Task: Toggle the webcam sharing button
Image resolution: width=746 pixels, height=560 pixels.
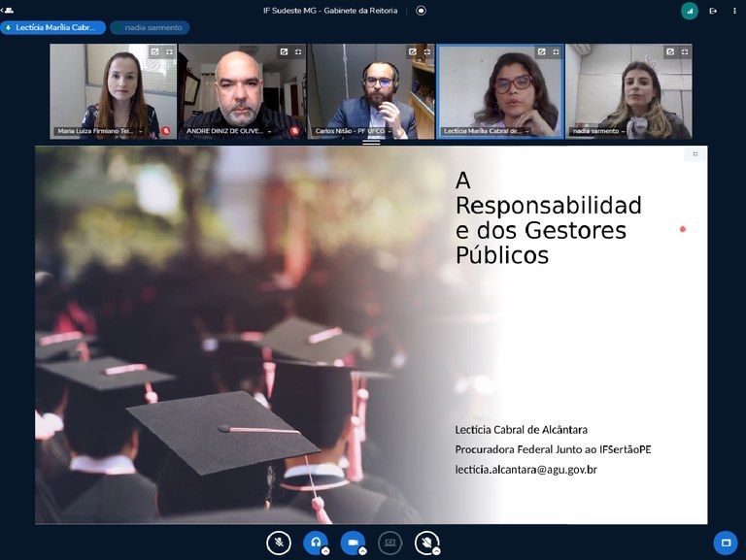Action: click(x=352, y=543)
